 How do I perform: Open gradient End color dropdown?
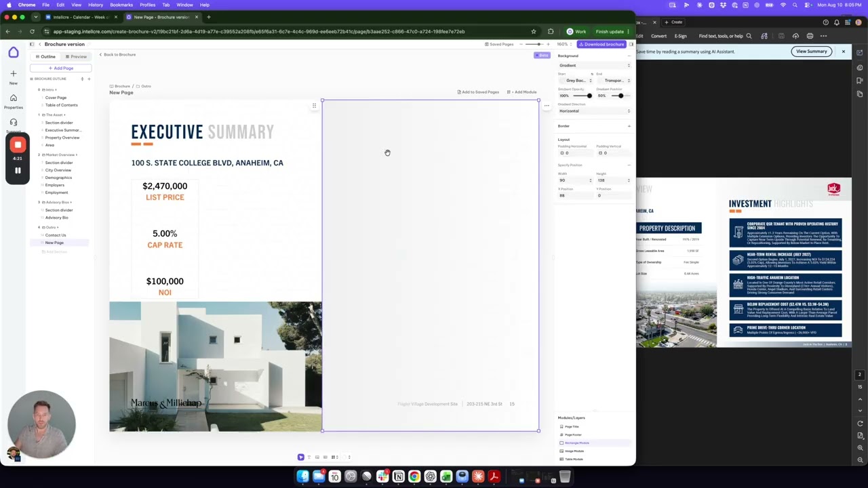pos(614,81)
